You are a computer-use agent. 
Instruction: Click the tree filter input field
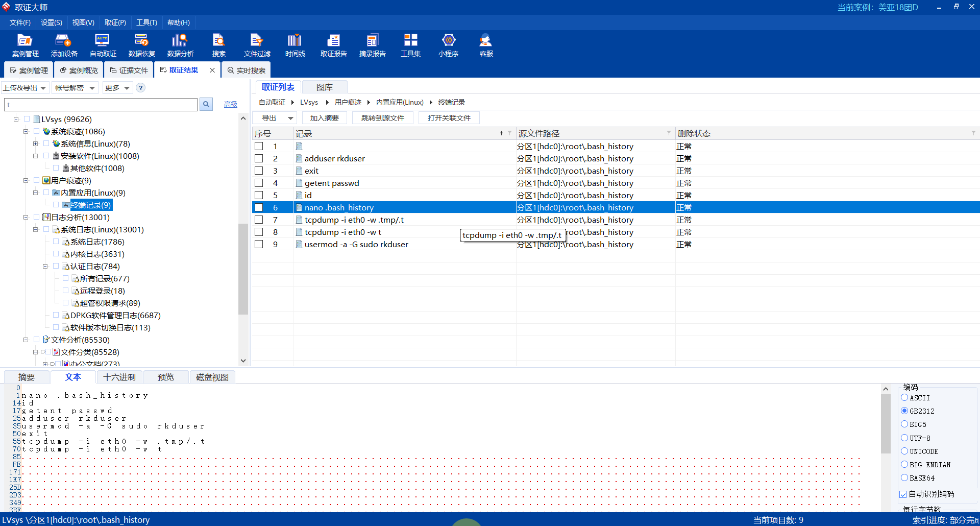point(101,104)
